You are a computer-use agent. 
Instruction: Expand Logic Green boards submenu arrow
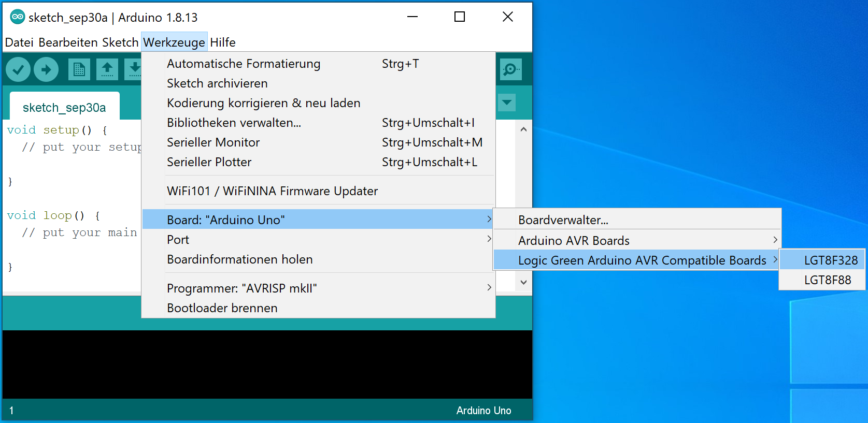775,259
